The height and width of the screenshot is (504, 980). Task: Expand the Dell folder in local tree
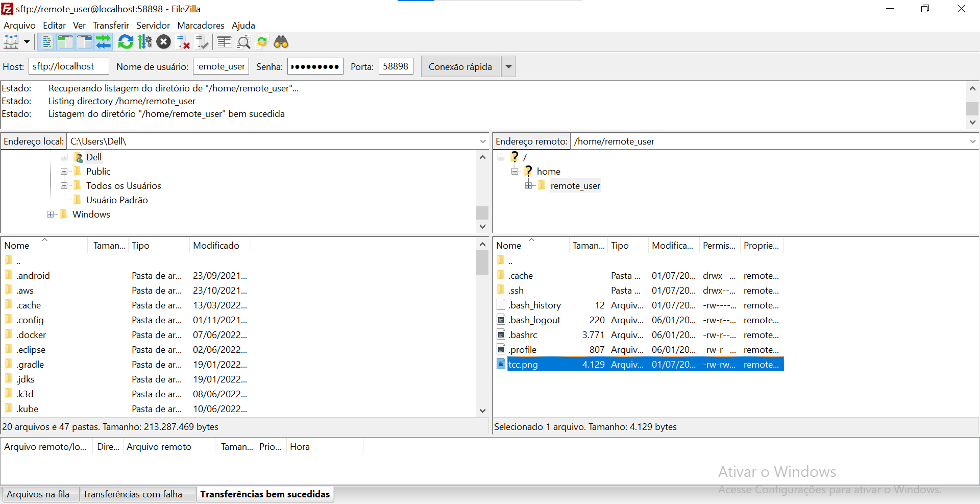pos(64,157)
